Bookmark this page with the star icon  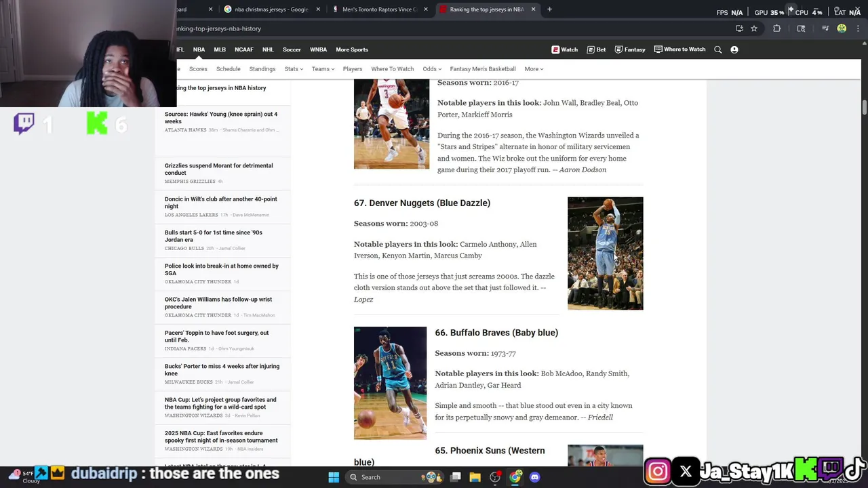(754, 28)
